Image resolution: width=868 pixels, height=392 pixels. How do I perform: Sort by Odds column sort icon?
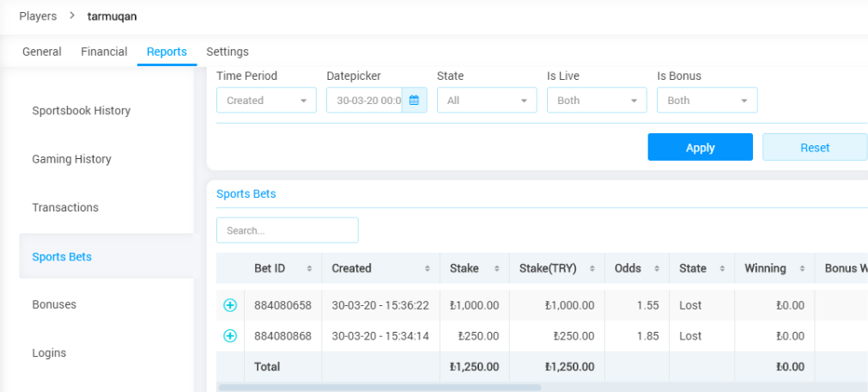point(656,269)
